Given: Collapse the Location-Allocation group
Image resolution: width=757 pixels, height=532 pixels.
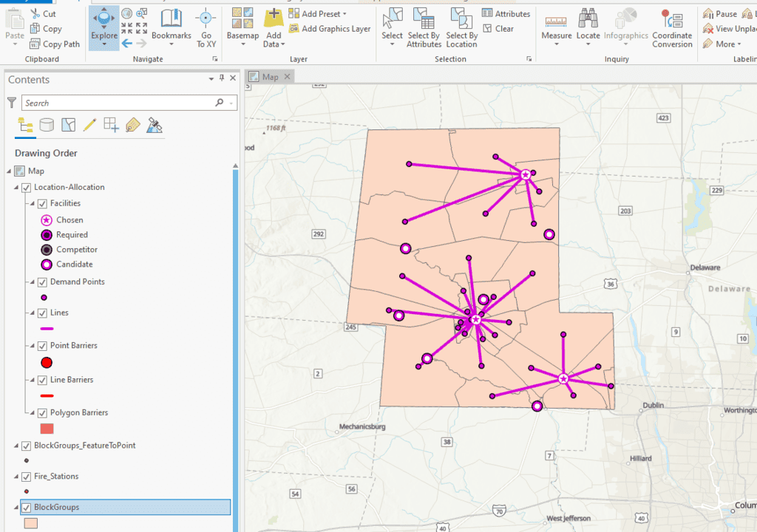Looking at the screenshot, I should point(16,188).
